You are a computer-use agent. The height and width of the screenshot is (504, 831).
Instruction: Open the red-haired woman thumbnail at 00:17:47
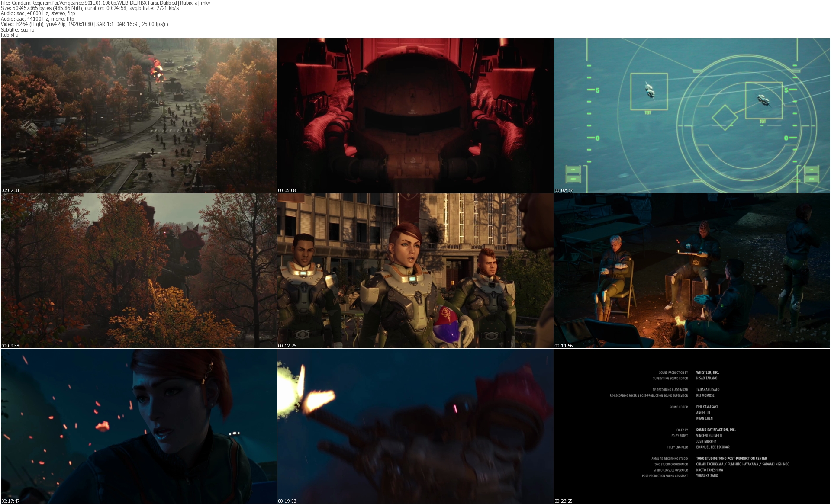point(138,426)
